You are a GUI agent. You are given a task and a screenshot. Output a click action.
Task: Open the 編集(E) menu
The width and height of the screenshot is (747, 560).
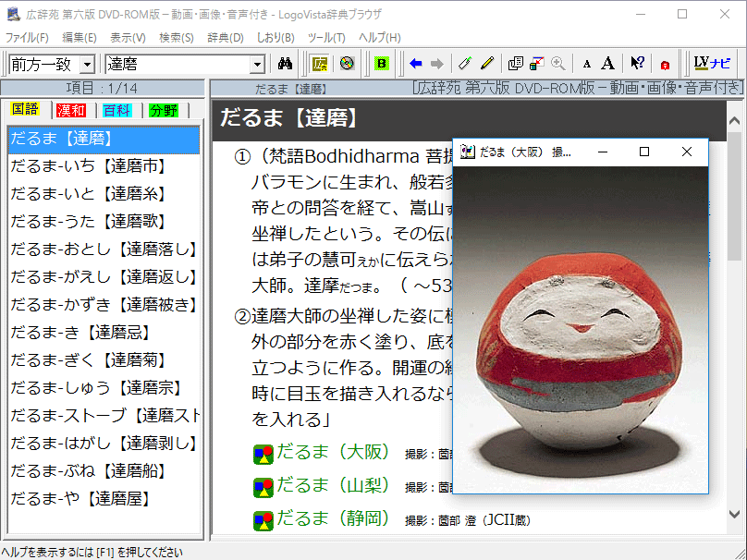pos(80,38)
